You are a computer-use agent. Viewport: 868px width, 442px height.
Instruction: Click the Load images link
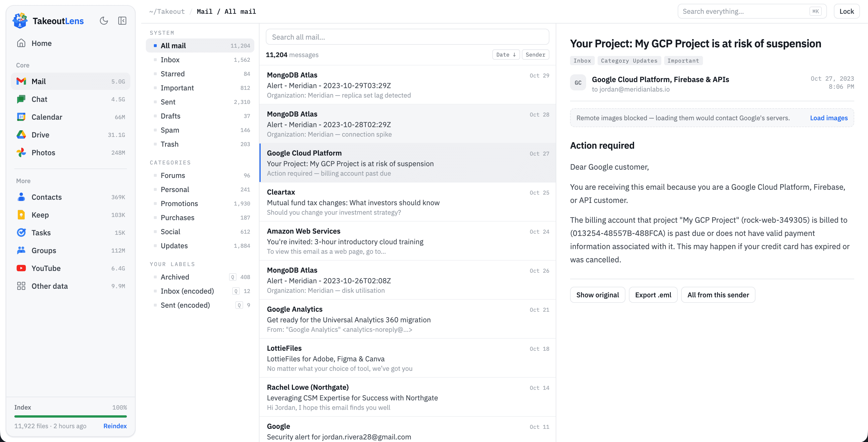point(829,118)
